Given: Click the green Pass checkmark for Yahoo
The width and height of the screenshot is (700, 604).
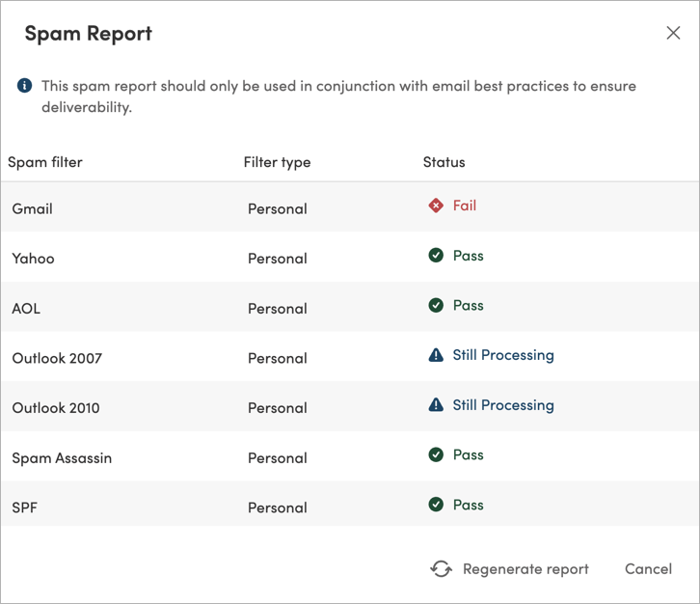Looking at the screenshot, I should (x=436, y=255).
